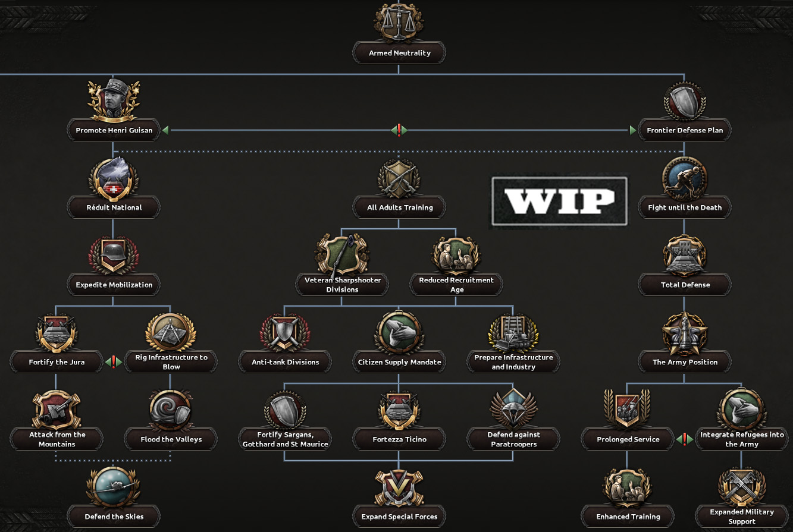Click the Citizen Supply Mandate handshake icon
Viewport: 793px width, 532px height.
pyautogui.click(x=399, y=332)
